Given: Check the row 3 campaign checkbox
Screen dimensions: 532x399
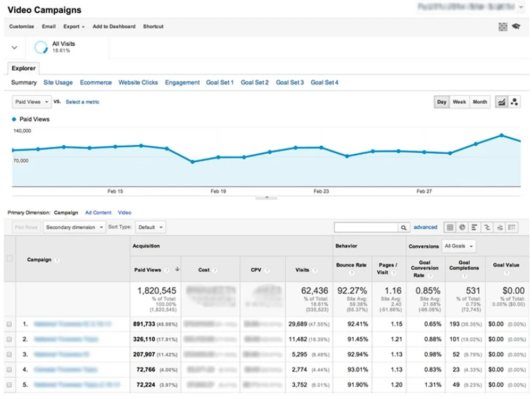Looking at the screenshot, I should tap(9, 354).
